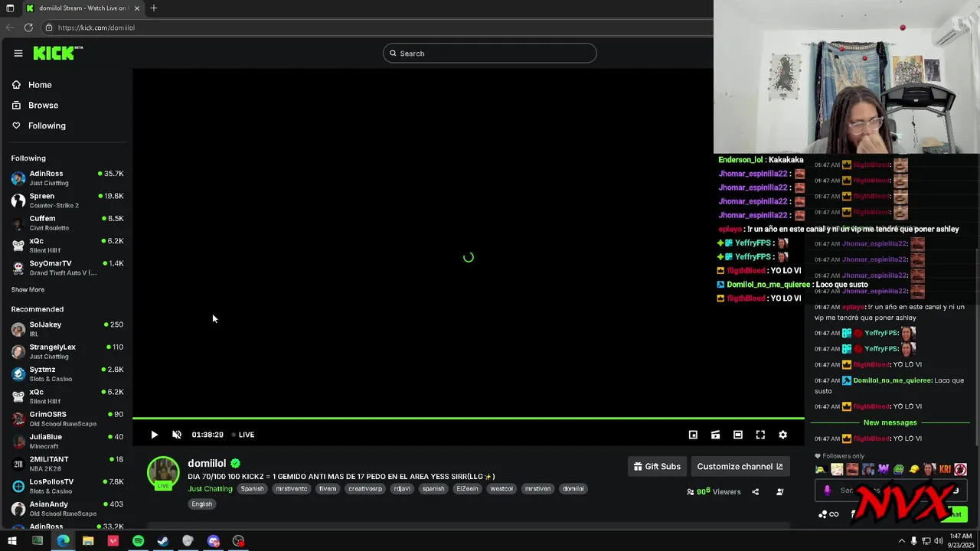The width and height of the screenshot is (980, 551).
Task: Open AdinRoss Just Chatting followed channel
Action: (67, 178)
